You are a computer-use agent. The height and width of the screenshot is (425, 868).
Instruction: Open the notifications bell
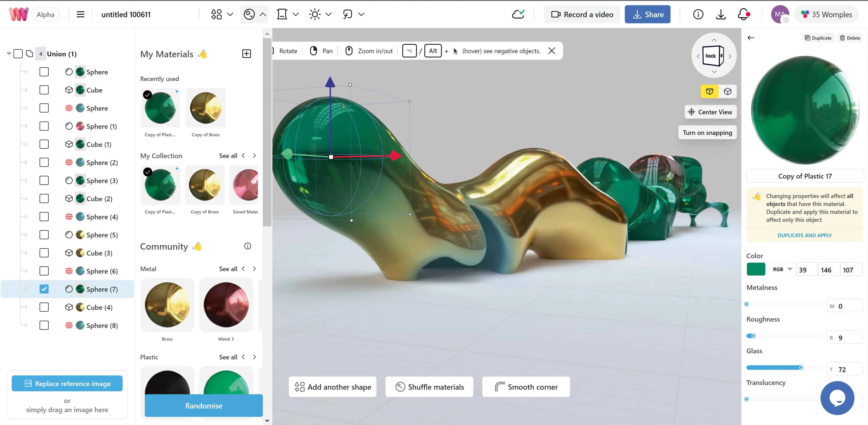pyautogui.click(x=743, y=14)
